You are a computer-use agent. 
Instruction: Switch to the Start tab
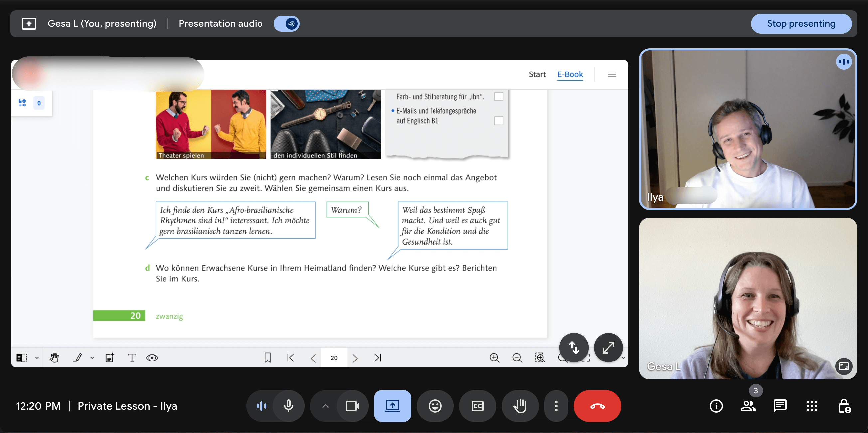(537, 74)
